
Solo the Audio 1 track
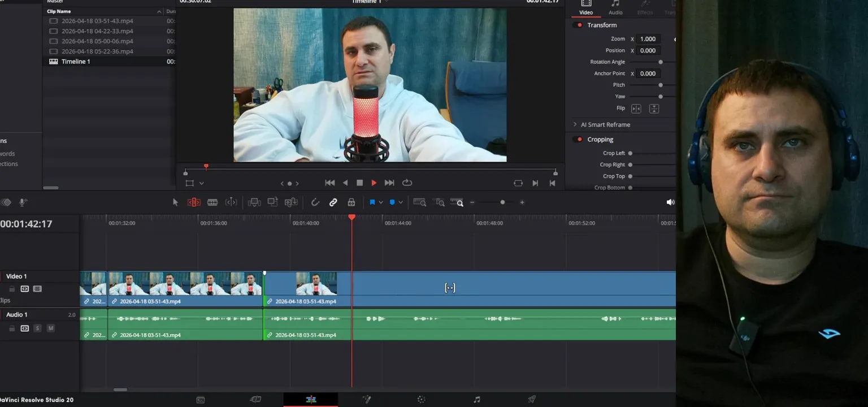pos(37,328)
